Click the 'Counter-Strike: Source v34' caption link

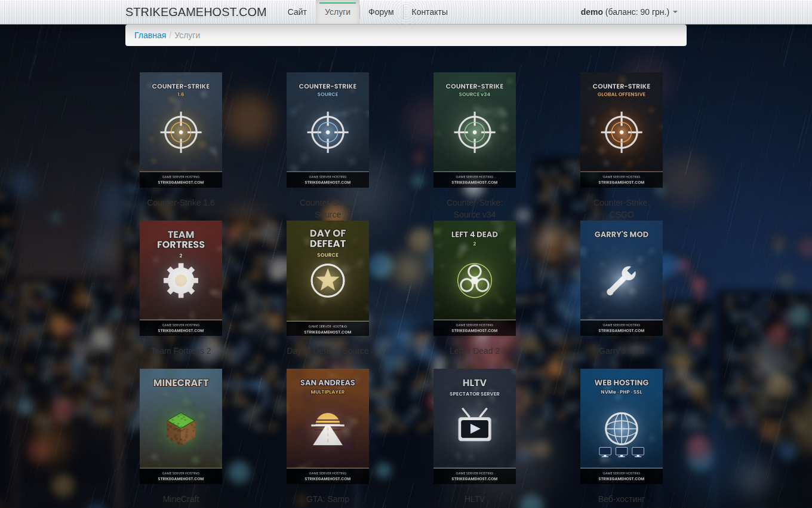point(475,209)
